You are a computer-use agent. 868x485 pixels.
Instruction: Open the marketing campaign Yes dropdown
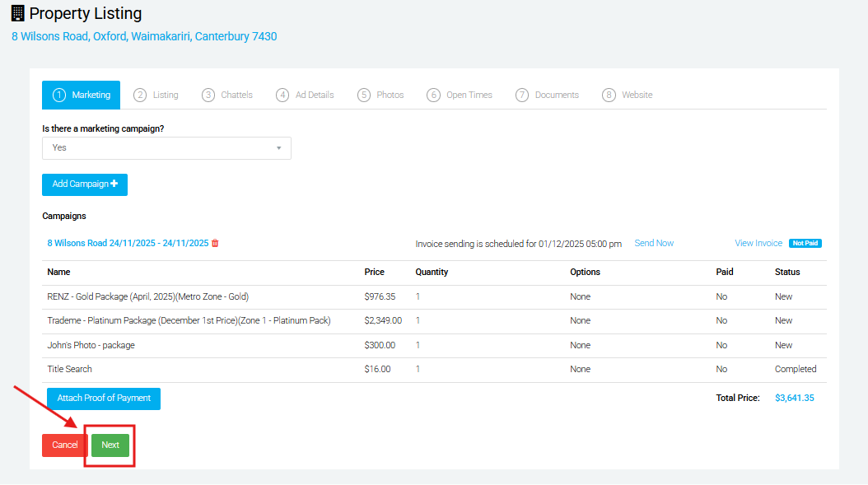tap(166, 148)
